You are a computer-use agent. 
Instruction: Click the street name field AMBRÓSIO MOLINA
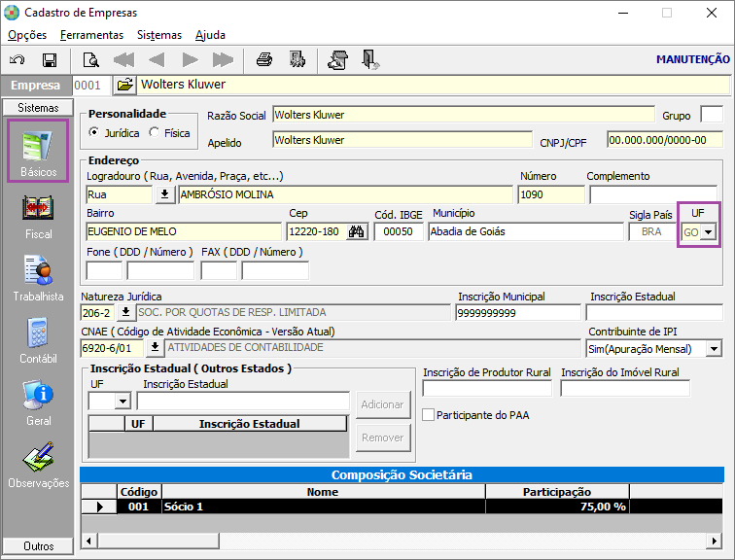pos(345,194)
